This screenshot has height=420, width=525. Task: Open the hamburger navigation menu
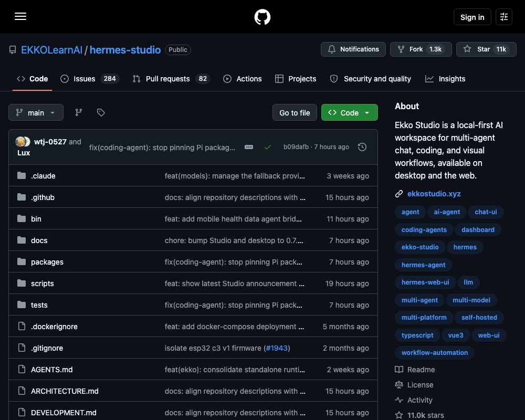click(20, 16)
